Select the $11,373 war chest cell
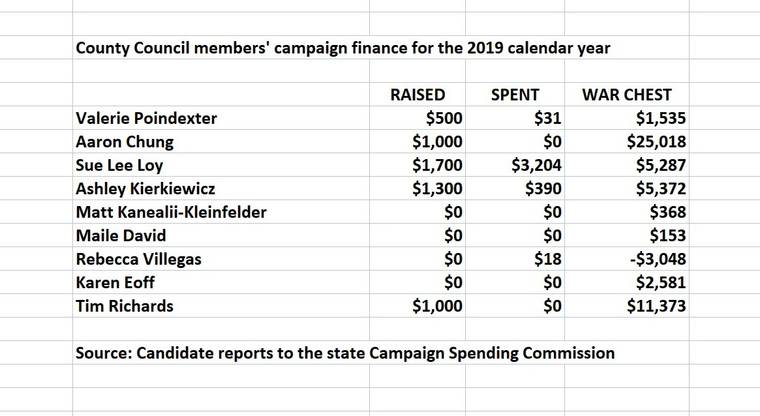 click(x=654, y=306)
